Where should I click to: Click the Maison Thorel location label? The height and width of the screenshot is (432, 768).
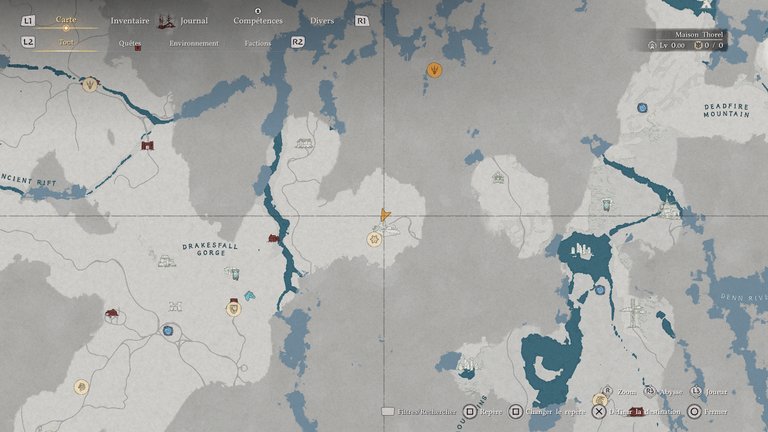(699, 34)
